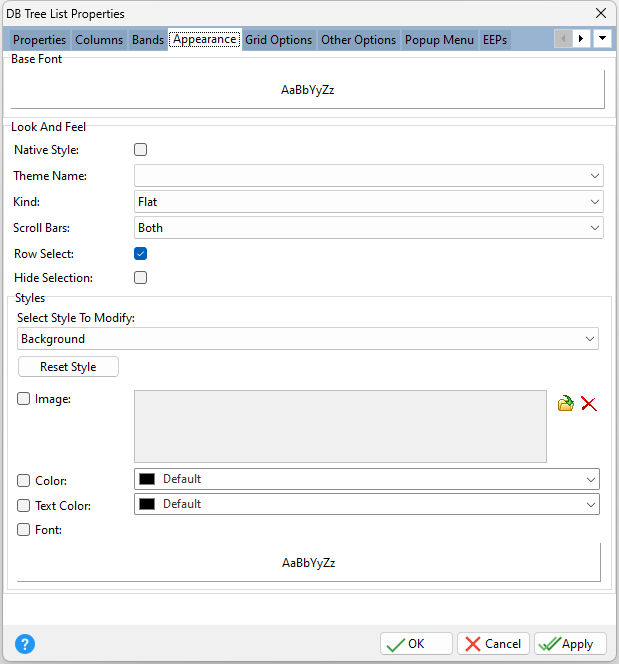The image size is (619, 664).
Task: Click the black Color swatch
Action: [147, 479]
